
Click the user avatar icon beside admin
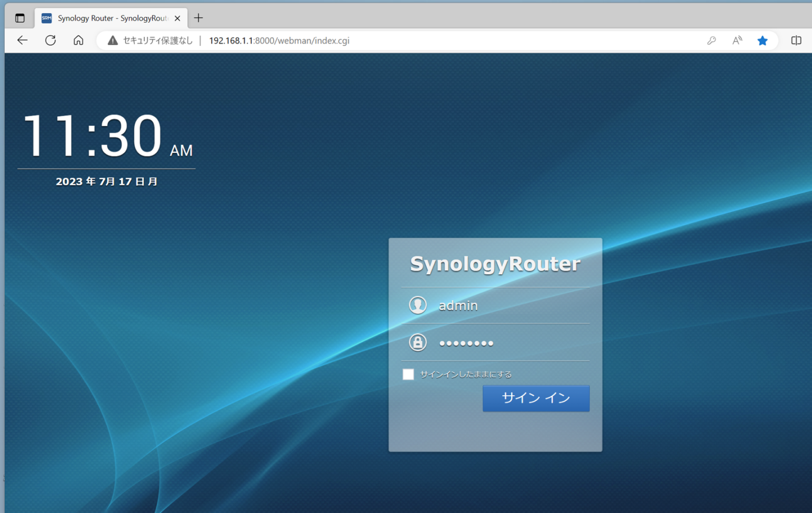point(418,305)
